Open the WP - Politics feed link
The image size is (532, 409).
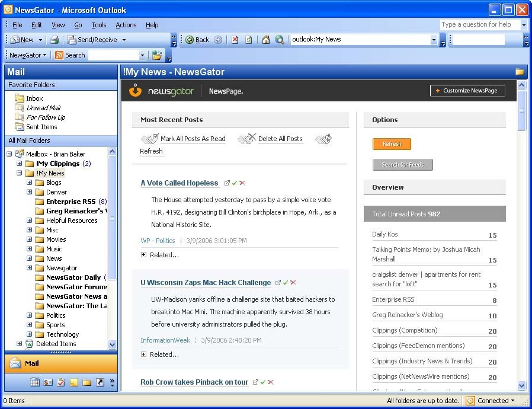(158, 241)
